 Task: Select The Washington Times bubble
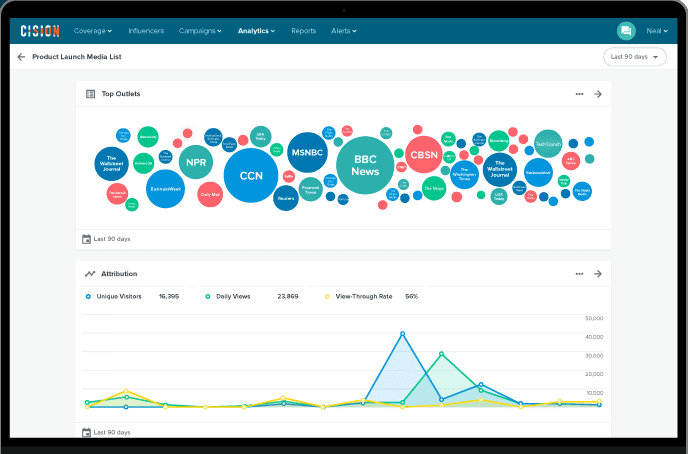click(465, 175)
